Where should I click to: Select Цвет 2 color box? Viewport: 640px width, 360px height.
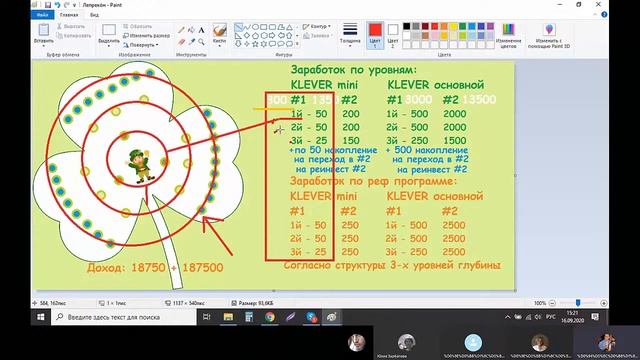(393, 35)
